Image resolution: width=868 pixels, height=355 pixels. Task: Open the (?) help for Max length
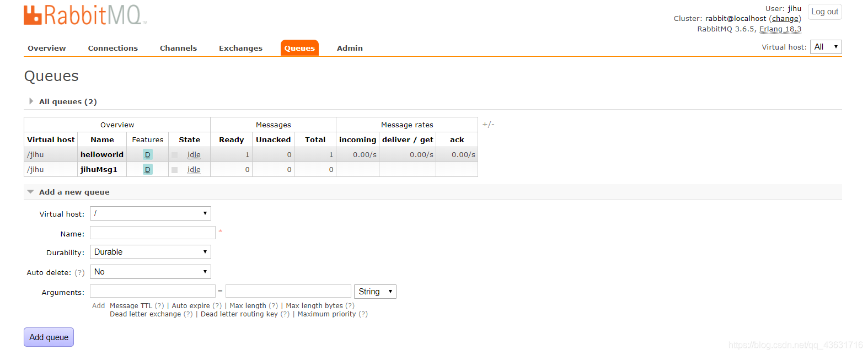click(x=274, y=306)
